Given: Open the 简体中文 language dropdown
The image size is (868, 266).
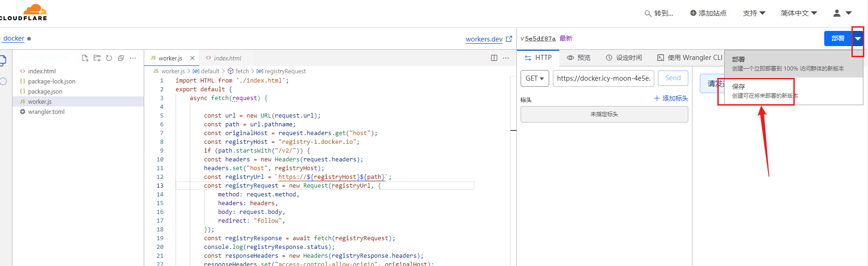Looking at the screenshot, I should click(799, 13).
